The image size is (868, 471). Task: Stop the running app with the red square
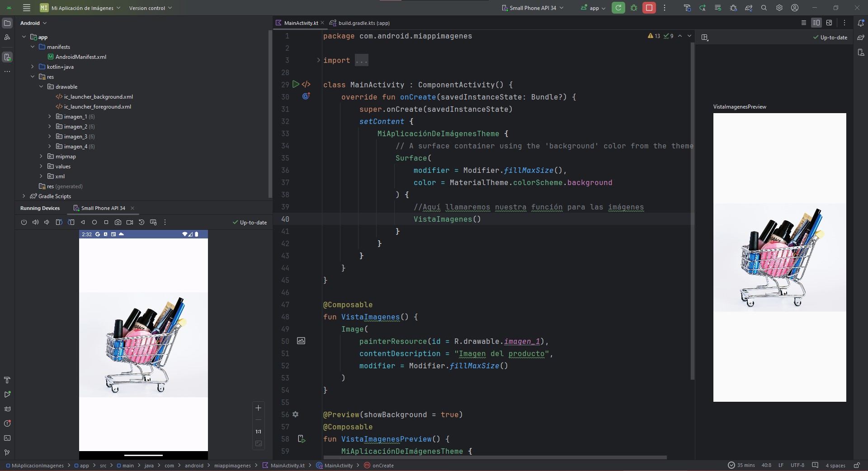point(649,8)
